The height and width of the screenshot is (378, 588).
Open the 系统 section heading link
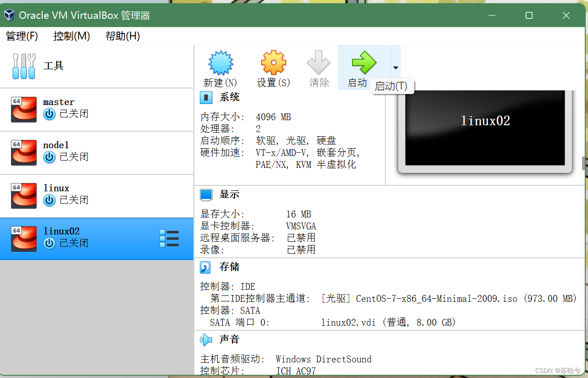click(x=230, y=97)
